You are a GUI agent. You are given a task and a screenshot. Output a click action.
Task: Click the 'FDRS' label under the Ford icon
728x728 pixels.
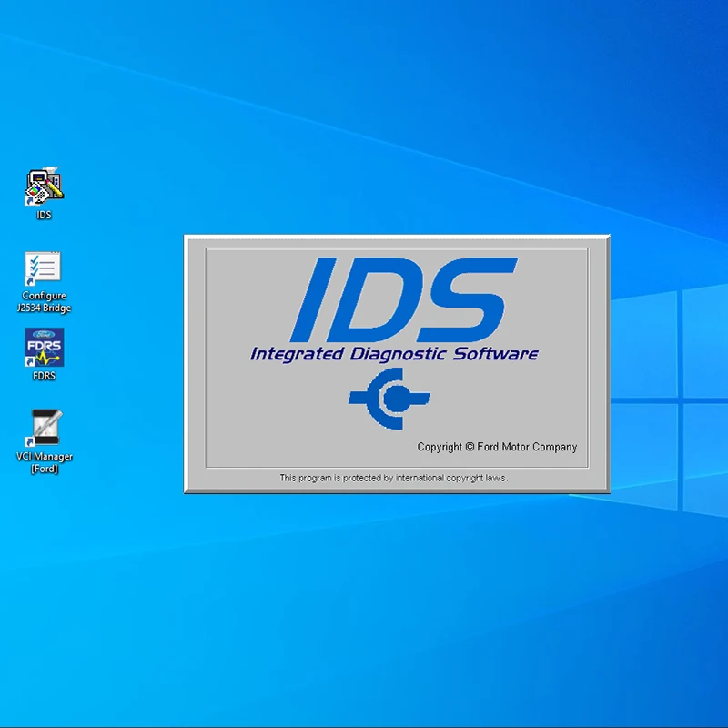[44, 376]
